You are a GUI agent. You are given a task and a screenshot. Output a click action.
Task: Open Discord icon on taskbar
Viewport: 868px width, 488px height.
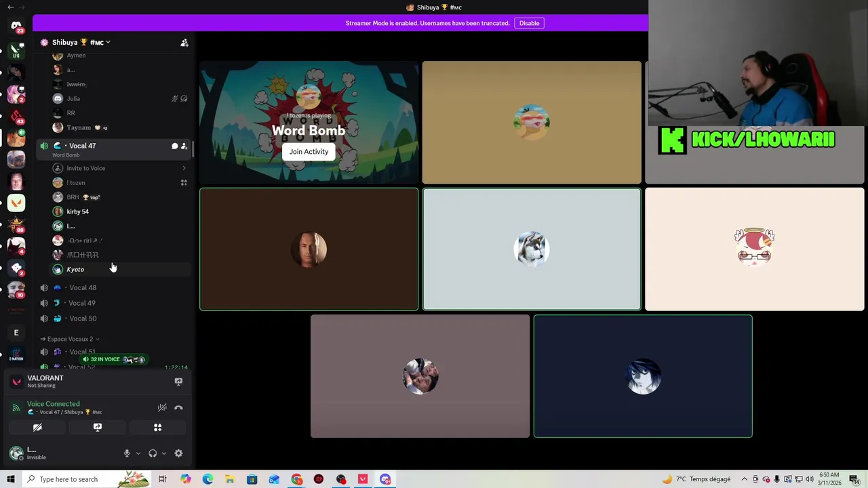pos(385,479)
